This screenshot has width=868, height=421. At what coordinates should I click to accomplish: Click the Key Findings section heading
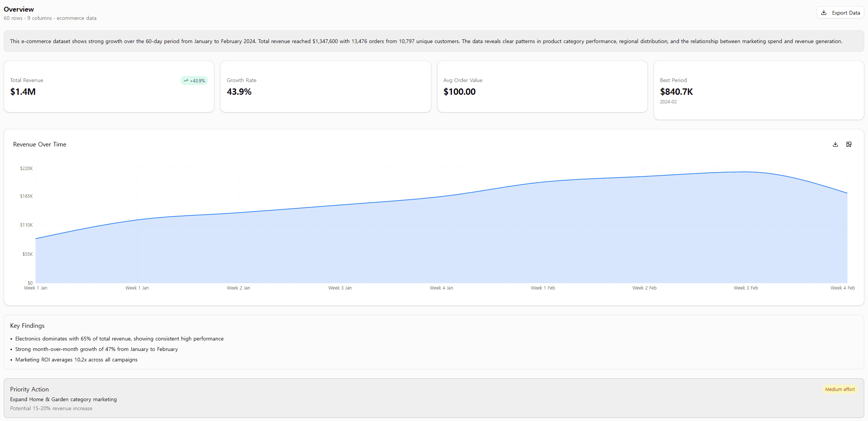coord(27,325)
